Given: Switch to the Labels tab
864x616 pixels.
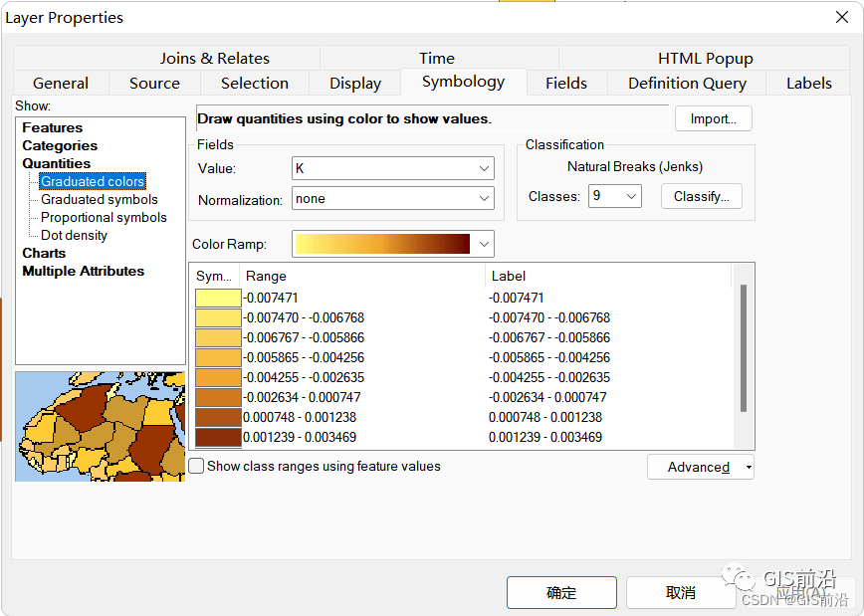Looking at the screenshot, I should click(808, 84).
